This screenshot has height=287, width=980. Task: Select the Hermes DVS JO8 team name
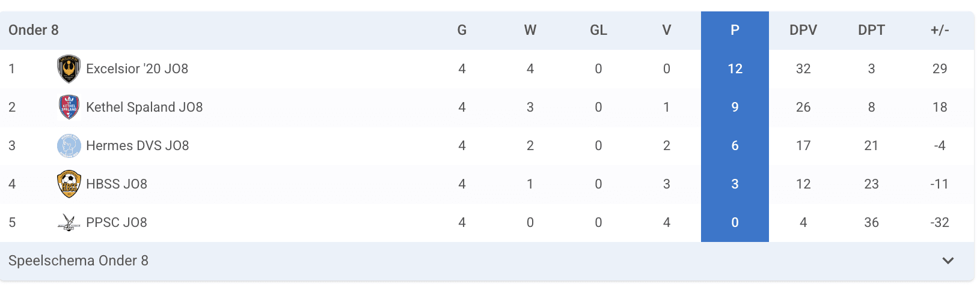click(x=138, y=146)
